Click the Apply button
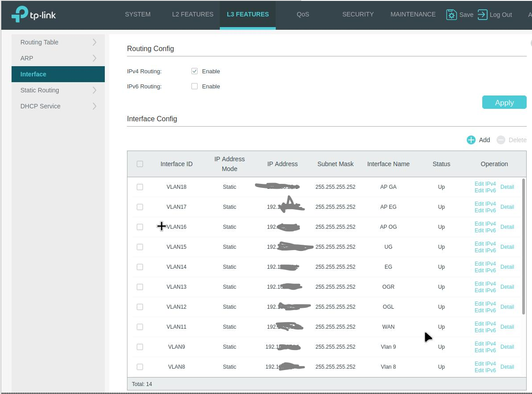The height and width of the screenshot is (394, 532). (x=504, y=103)
